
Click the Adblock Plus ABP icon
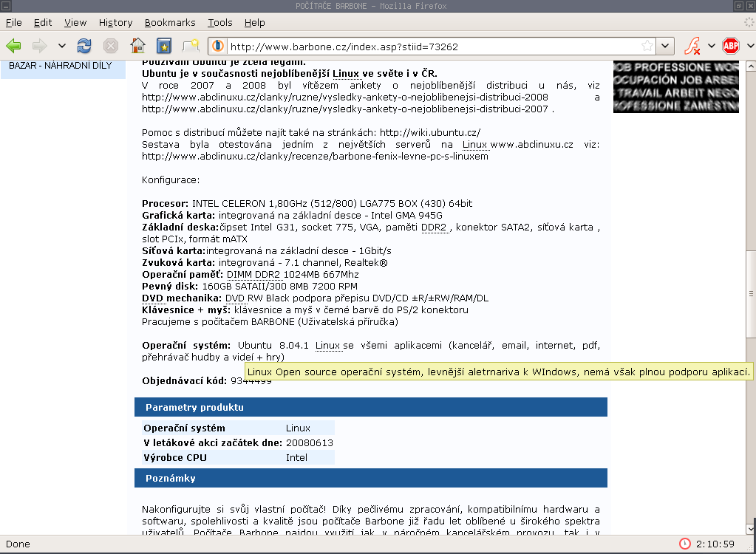coord(731,47)
